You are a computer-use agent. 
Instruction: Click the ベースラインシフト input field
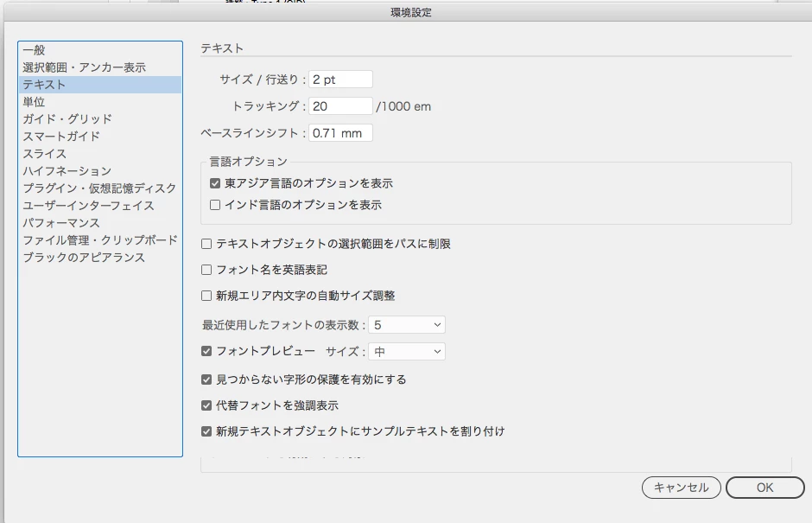tap(340, 132)
